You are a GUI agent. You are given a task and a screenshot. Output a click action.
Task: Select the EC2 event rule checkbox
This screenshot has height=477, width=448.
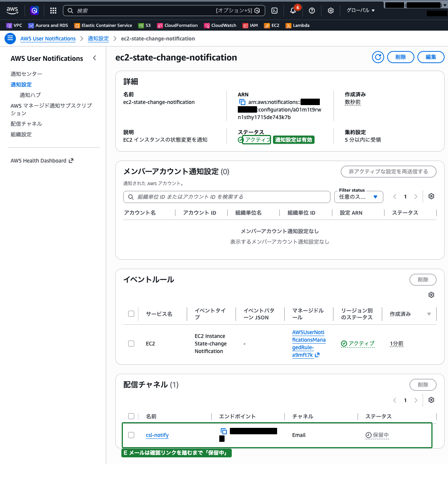click(131, 344)
